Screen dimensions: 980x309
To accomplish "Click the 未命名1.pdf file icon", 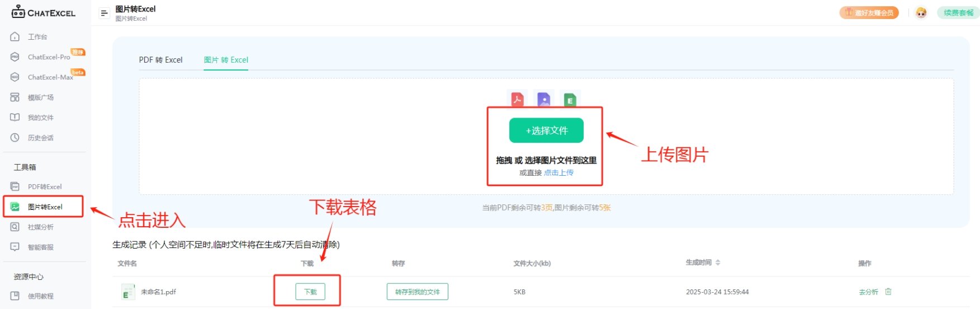I will (x=128, y=292).
